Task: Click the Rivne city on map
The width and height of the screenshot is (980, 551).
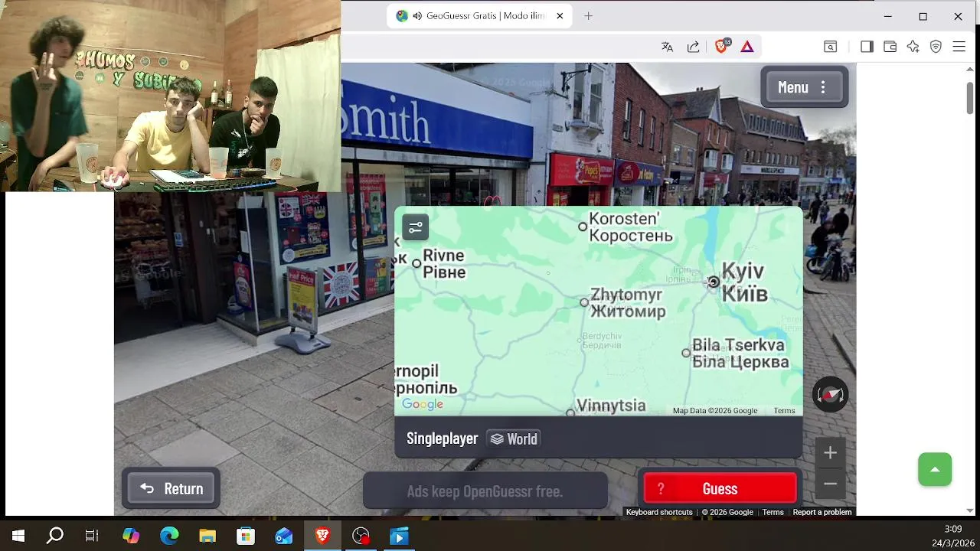Action: click(416, 263)
